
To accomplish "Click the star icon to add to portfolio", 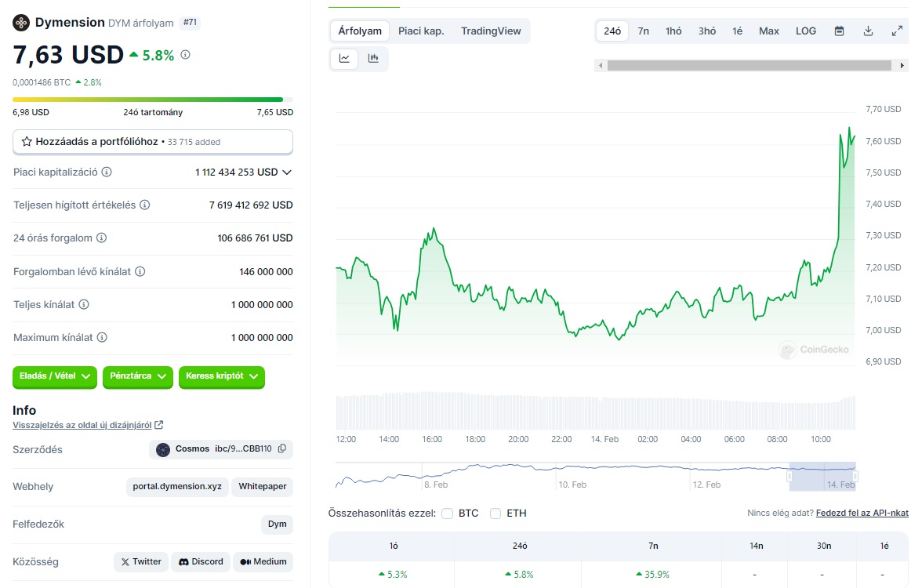I will [x=27, y=141].
